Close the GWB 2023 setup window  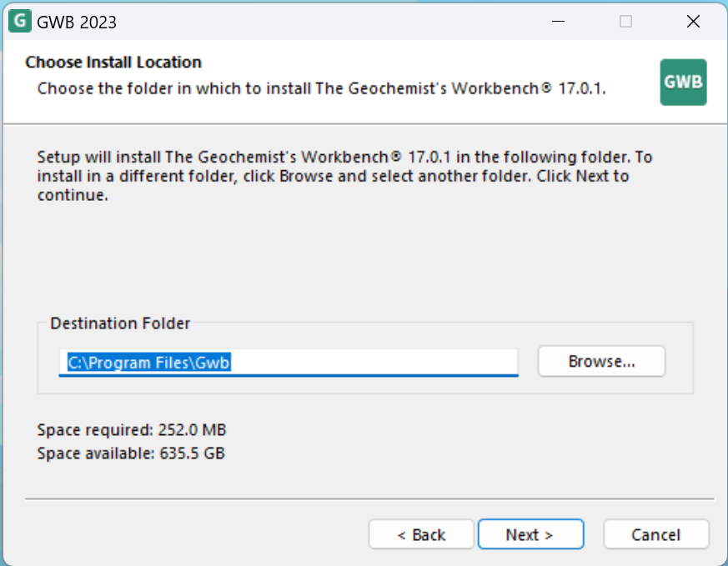(693, 22)
